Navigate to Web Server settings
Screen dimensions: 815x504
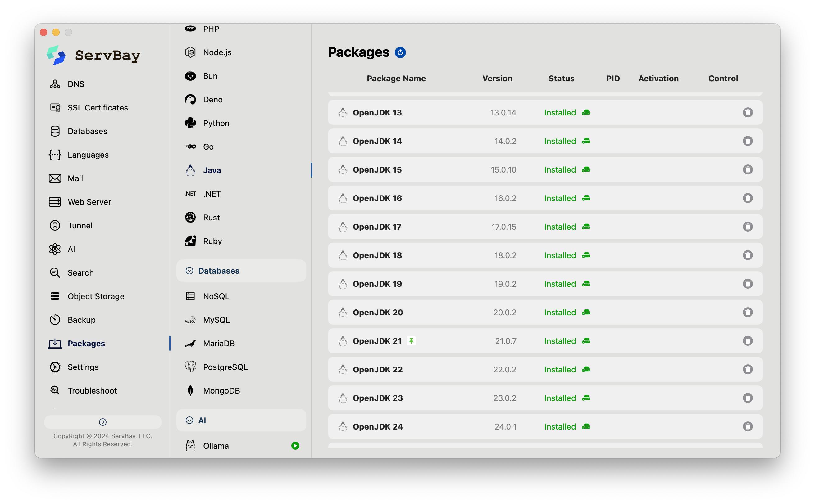click(80, 202)
